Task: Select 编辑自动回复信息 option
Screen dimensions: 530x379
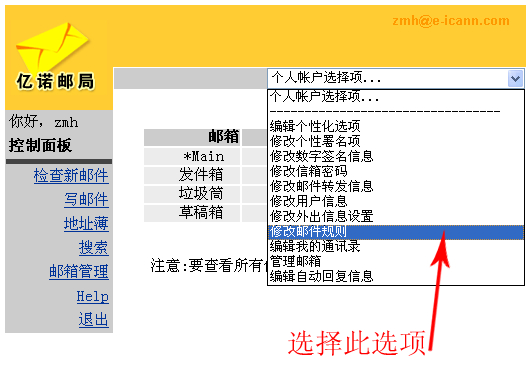Action: pos(396,276)
